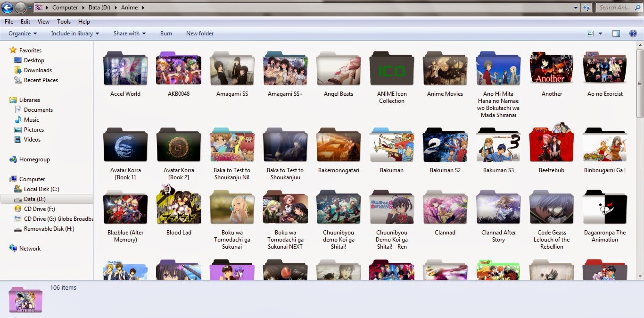This screenshot has width=644, height=318.
Task: Select Desktop under Favorites
Action: (34, 60)
